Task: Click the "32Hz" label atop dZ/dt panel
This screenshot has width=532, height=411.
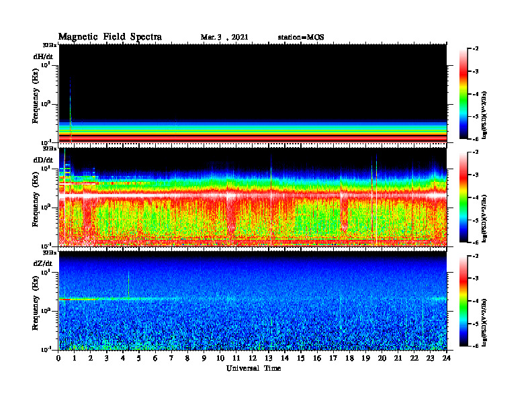Action: (50, 253)
